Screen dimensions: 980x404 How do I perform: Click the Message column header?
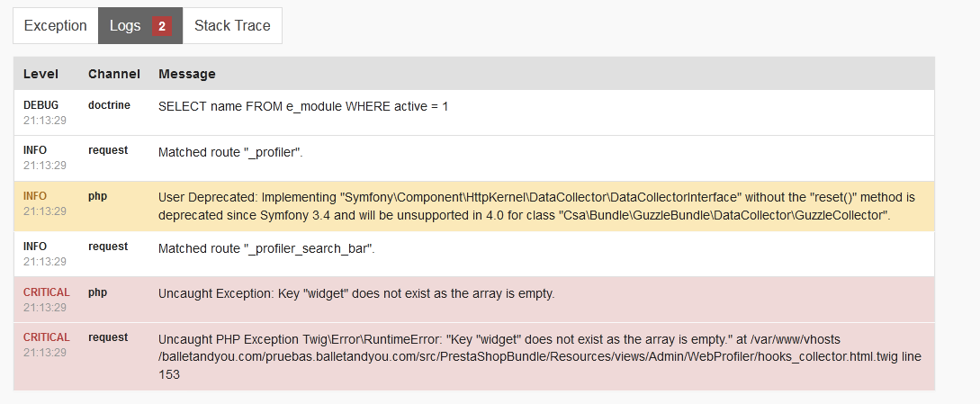(x=187, y=74)
